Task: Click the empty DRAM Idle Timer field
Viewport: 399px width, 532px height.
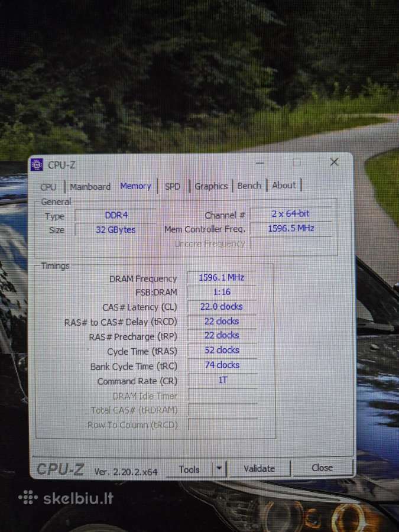Action: coord(223,395)
